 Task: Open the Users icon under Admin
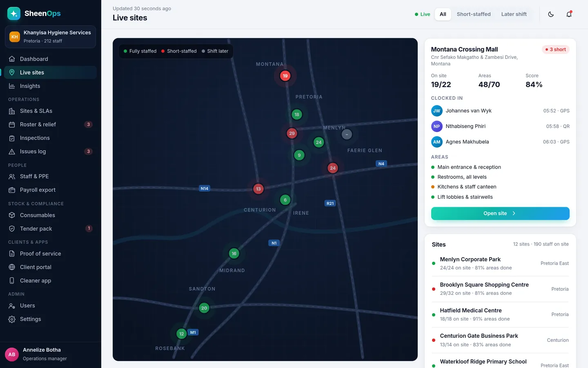point(12,305)
